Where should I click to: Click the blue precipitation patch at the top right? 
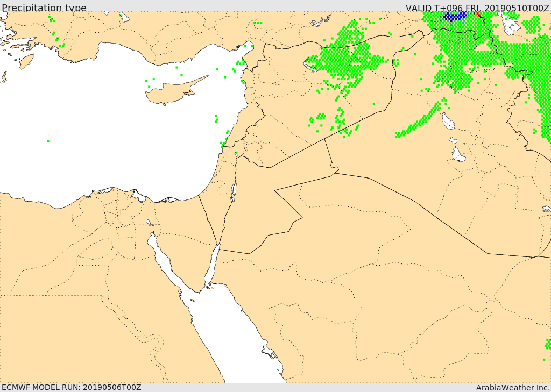point(455,17)
